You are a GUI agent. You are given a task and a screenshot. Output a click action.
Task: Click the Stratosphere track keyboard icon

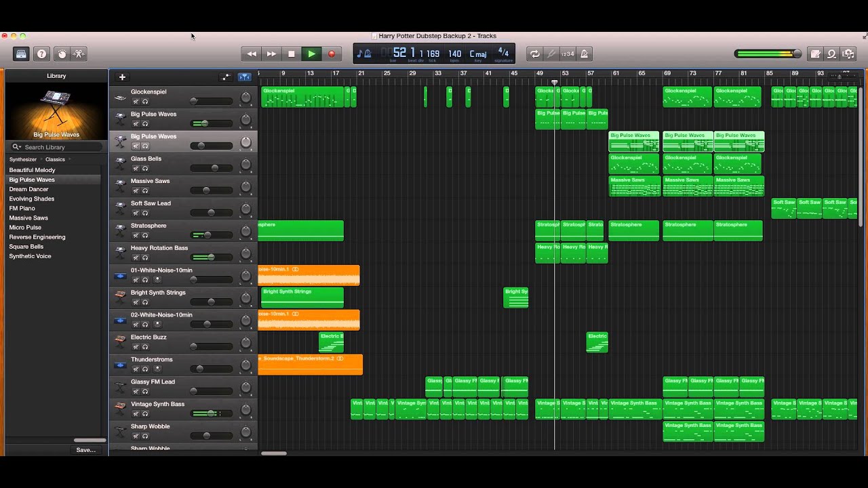[x=120, y=232]
